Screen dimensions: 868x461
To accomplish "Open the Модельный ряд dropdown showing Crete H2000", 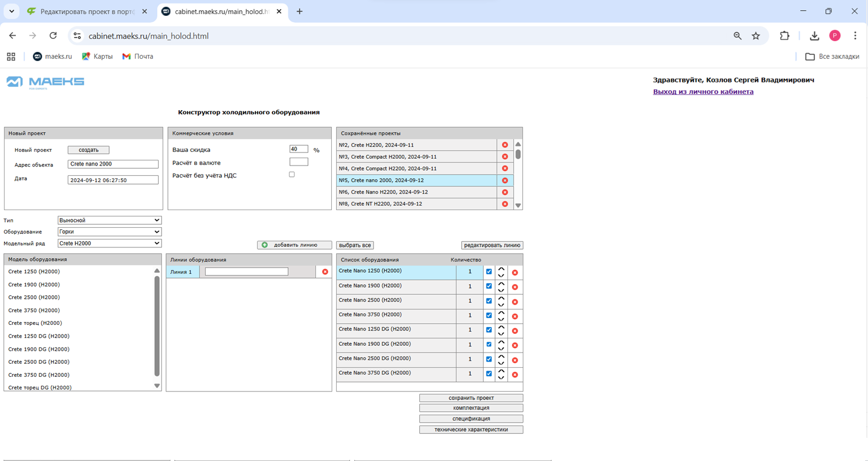I will click(x=110, y=243).
